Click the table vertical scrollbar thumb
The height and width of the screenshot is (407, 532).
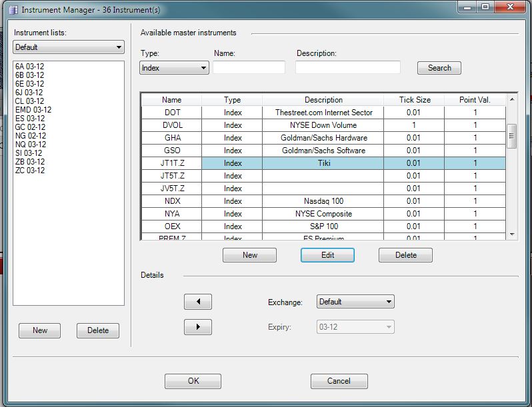pos(511,136)
